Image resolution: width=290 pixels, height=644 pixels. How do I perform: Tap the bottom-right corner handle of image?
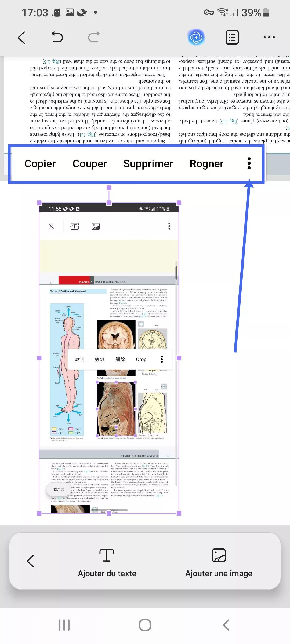179,513
